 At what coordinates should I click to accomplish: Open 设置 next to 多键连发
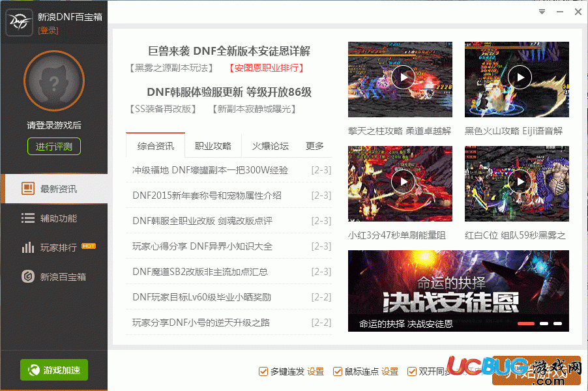point(316,371)
